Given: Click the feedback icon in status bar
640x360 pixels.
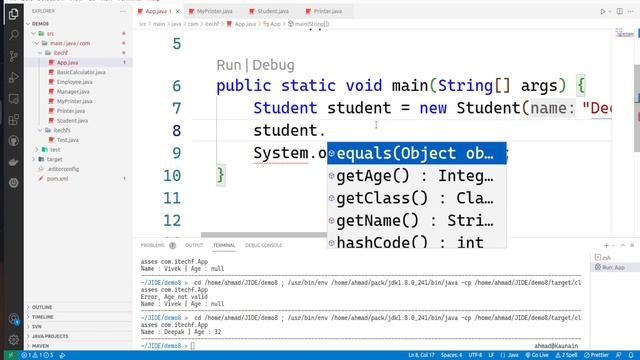Looking at the screenshot, I should (619, 356).
